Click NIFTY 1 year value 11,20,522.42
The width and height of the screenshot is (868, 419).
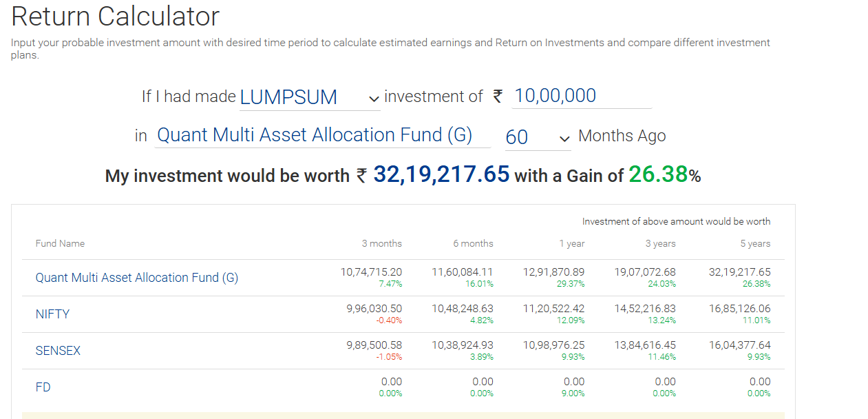point(553,309)
